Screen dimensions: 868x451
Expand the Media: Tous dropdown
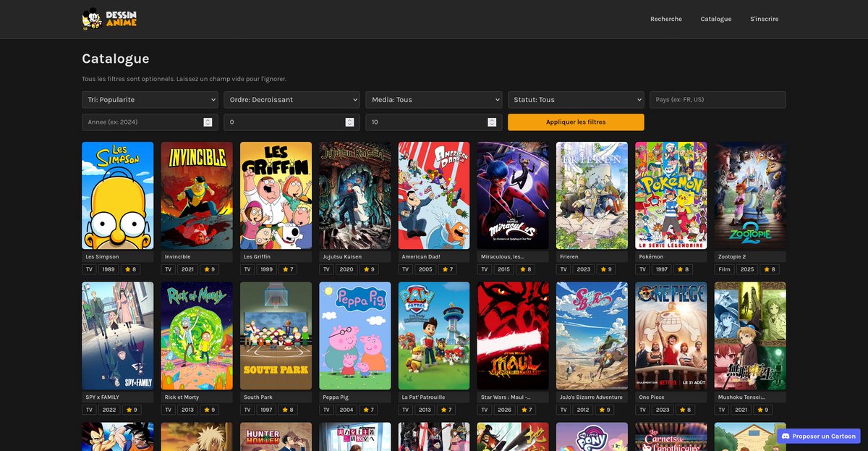click(433, 100)
